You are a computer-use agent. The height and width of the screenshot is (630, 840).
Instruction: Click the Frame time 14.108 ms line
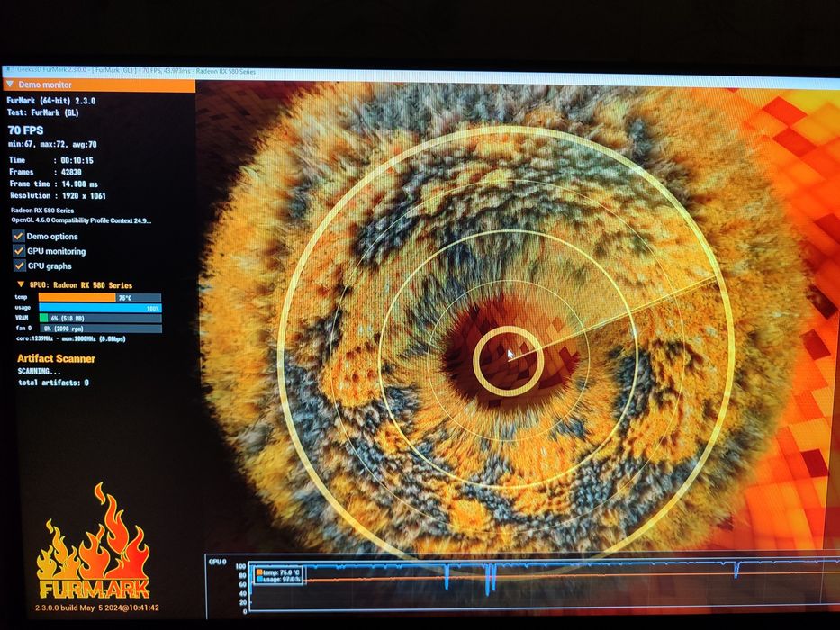coord(54,184)
